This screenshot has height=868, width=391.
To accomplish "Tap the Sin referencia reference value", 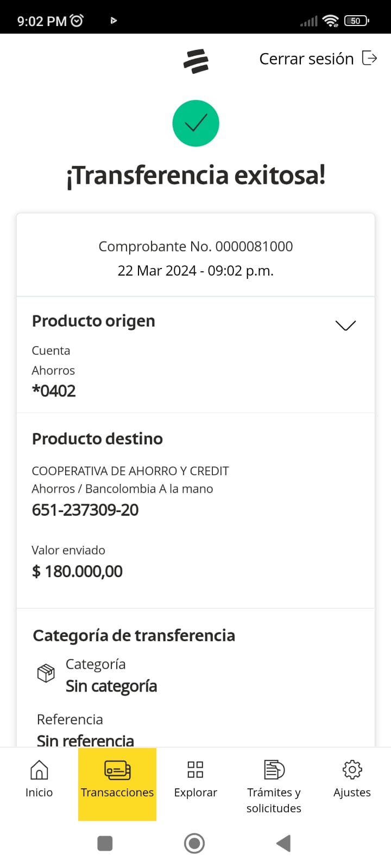I will (85, 740).
